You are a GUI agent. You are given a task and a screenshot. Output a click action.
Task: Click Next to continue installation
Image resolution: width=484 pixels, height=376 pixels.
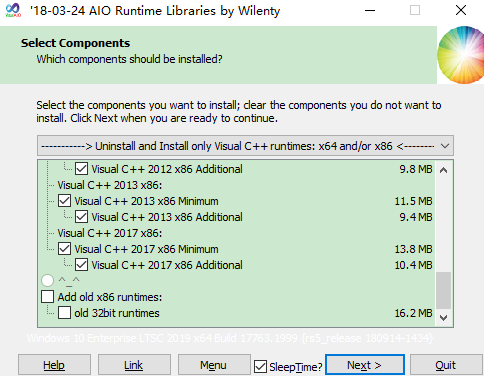click(x=365, y=365)
